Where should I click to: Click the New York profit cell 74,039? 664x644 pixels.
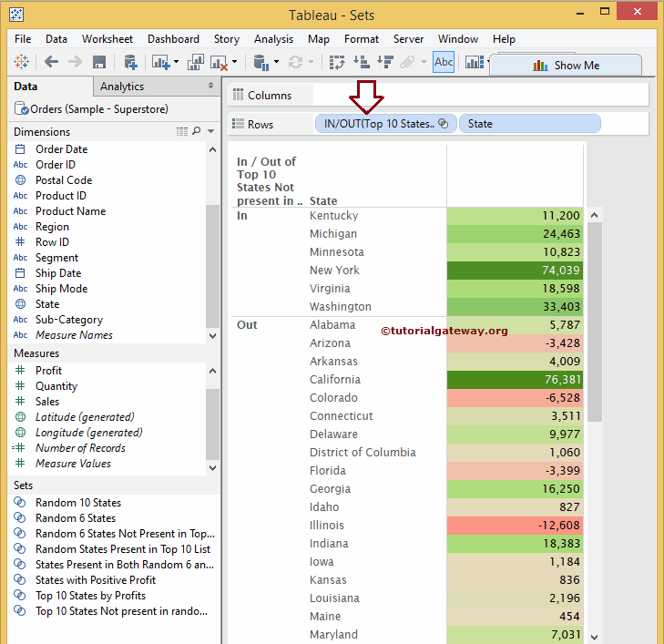pos(515,271)
